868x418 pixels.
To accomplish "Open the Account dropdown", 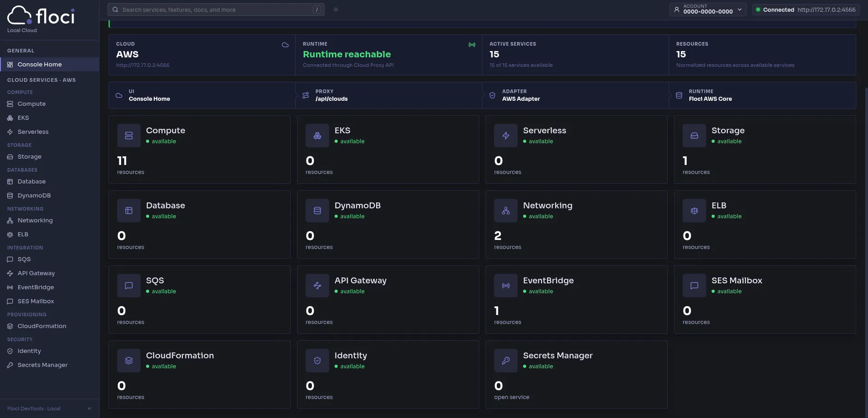I will coord(708,9).
